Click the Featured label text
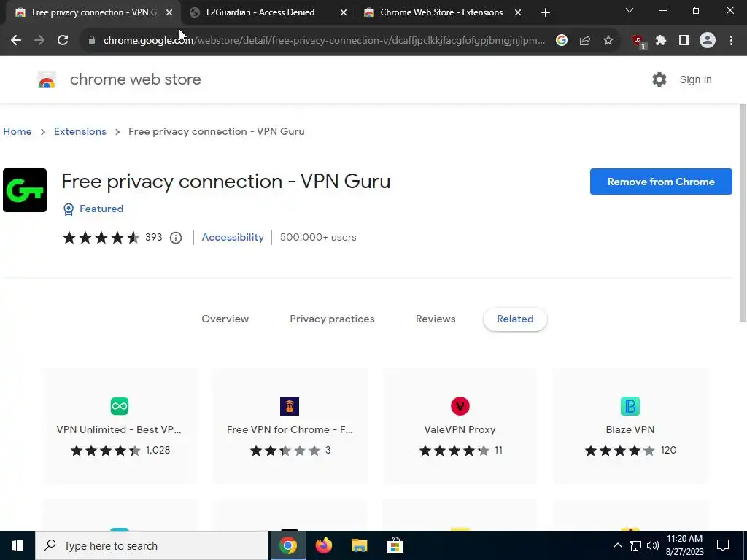747x560 pixels. click(x=101, y=209)
